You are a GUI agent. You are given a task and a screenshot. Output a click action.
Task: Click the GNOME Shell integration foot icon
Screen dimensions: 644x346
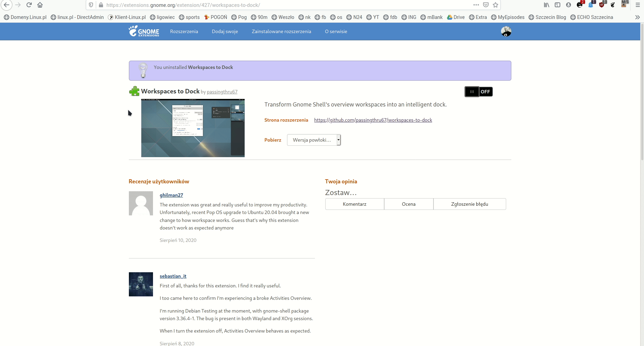(x=613, y=5)
